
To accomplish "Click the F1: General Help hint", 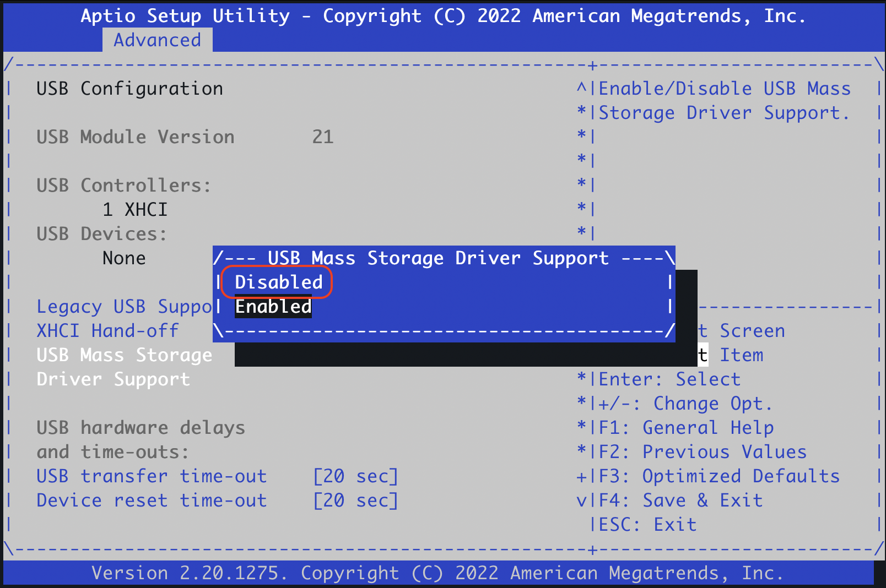I will tap(686, 428).
